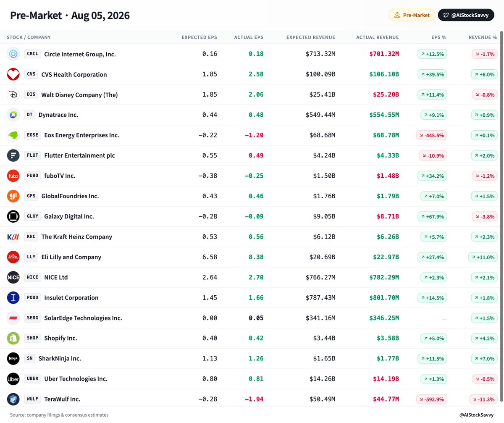Click the fuboTV orange logo

point(13,176)
